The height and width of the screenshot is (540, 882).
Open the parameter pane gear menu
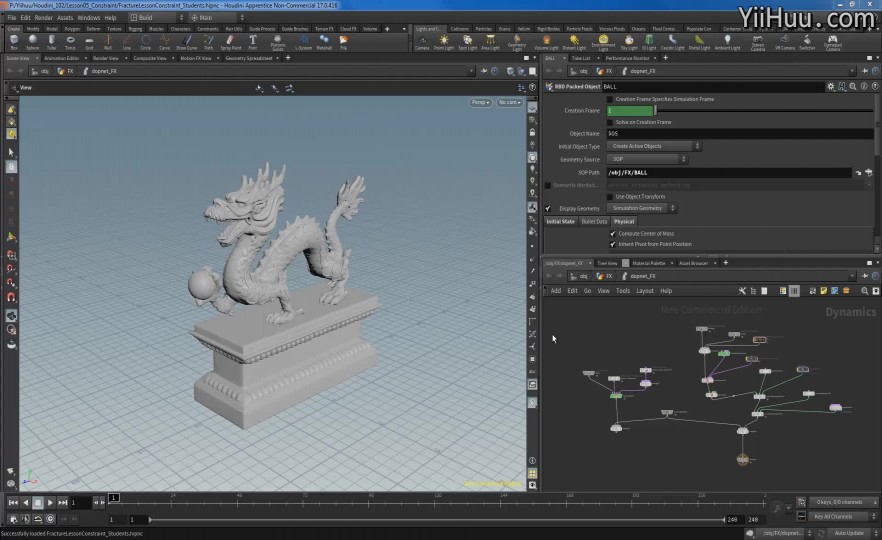click(x=831, y=87)
